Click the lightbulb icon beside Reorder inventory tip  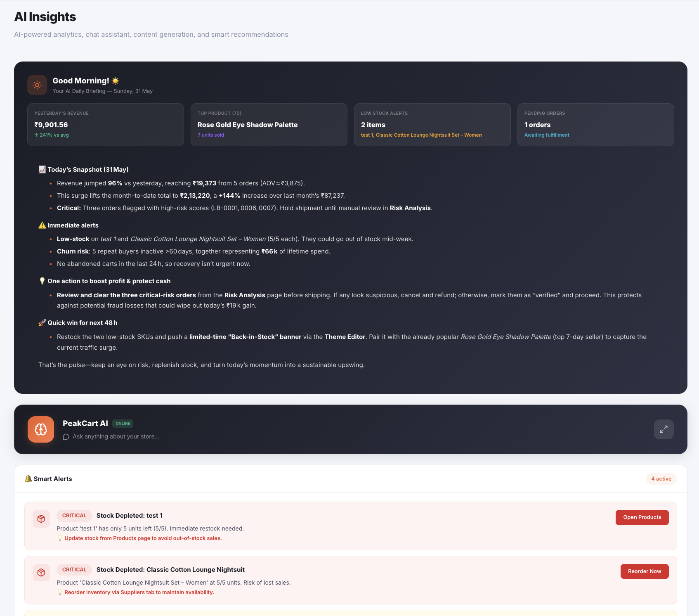click(x=60, y=592)
